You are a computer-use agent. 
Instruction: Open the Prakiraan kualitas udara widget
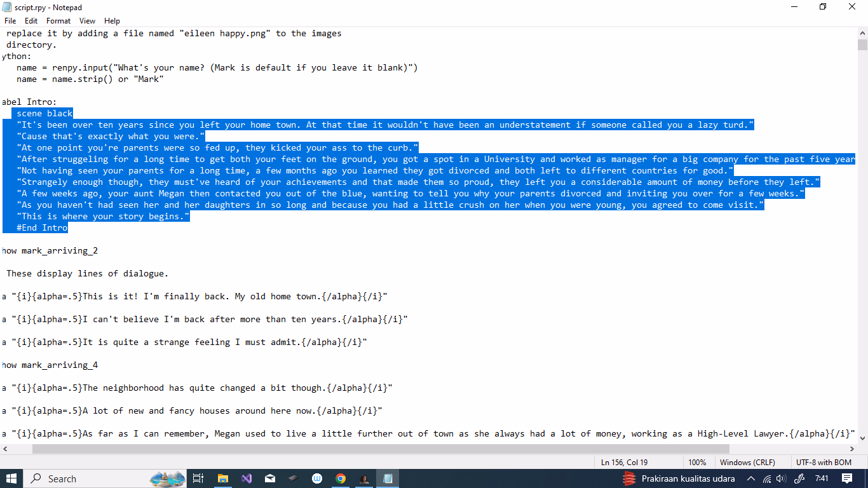(679, 478)
